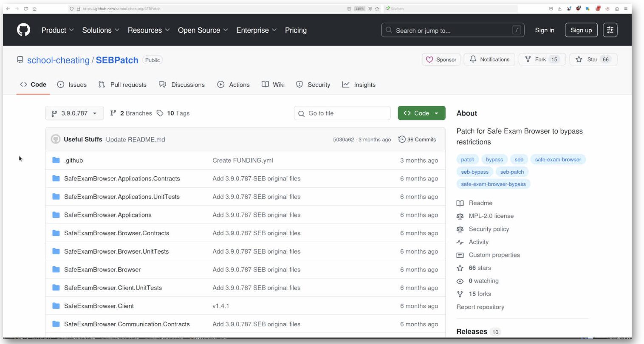Viewport: 644px width, 344px height.
Task: Bookmark the page with the star icon in the URL bar
Action: pyautogui.click(x=377, y=8)
